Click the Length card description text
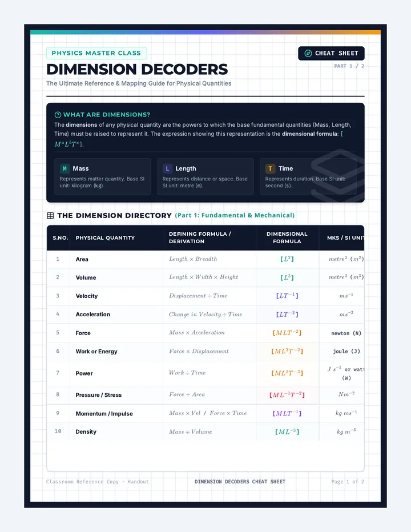 coord(205,182)
